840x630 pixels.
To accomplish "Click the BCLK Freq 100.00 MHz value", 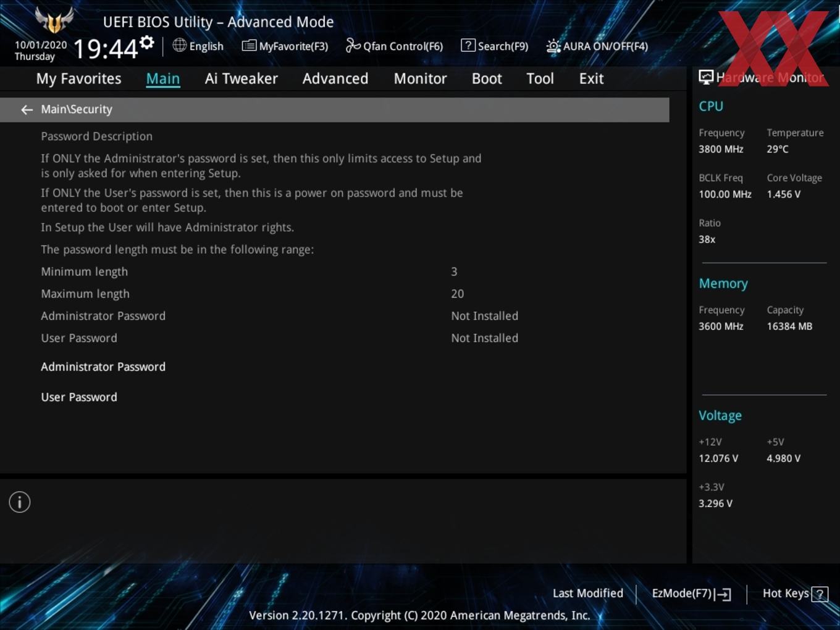I will [x=725, y=195].
